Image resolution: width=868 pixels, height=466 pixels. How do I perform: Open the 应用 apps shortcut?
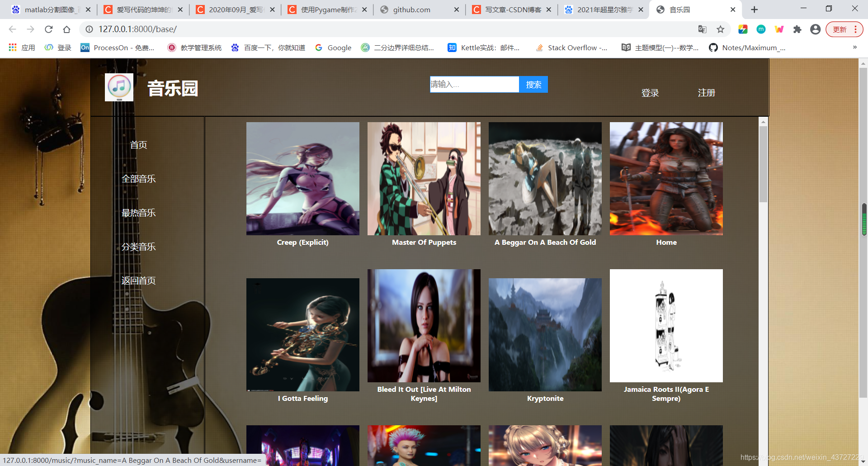tap(22, 48)
